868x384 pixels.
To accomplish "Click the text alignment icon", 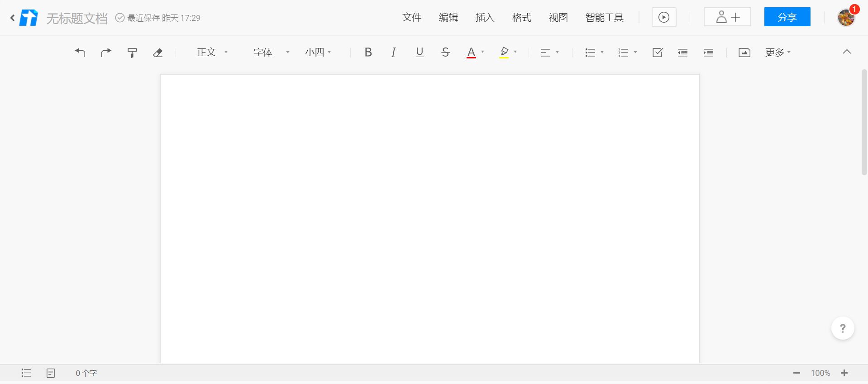I will (546, 53).
